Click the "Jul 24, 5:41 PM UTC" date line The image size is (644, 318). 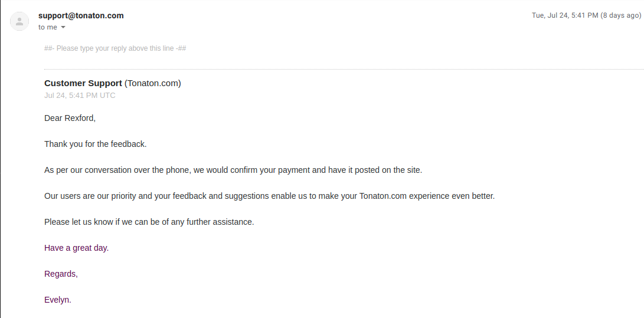tap(80, 96)
